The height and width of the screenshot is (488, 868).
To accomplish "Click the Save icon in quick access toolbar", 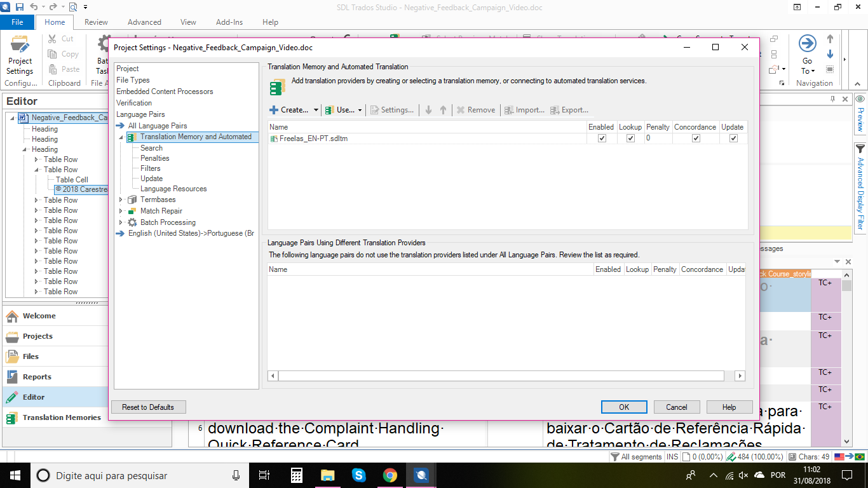I will (x=20, y=7).
